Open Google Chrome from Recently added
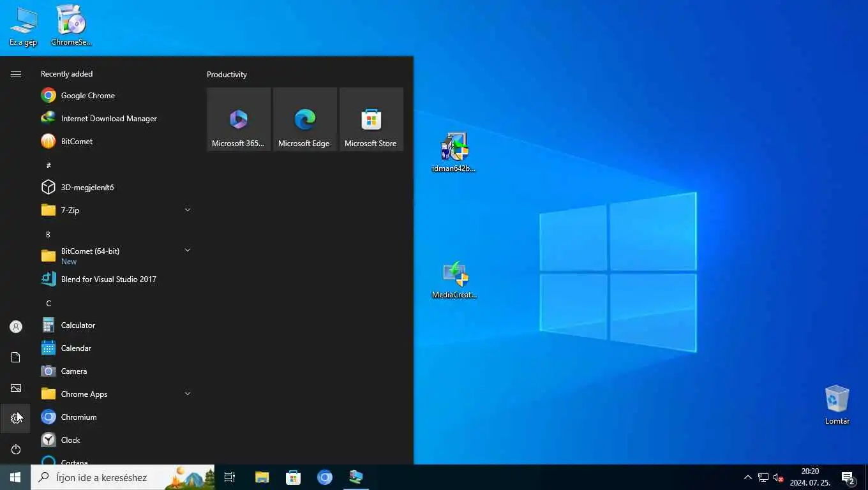The image size is (868, 490). 115,96
